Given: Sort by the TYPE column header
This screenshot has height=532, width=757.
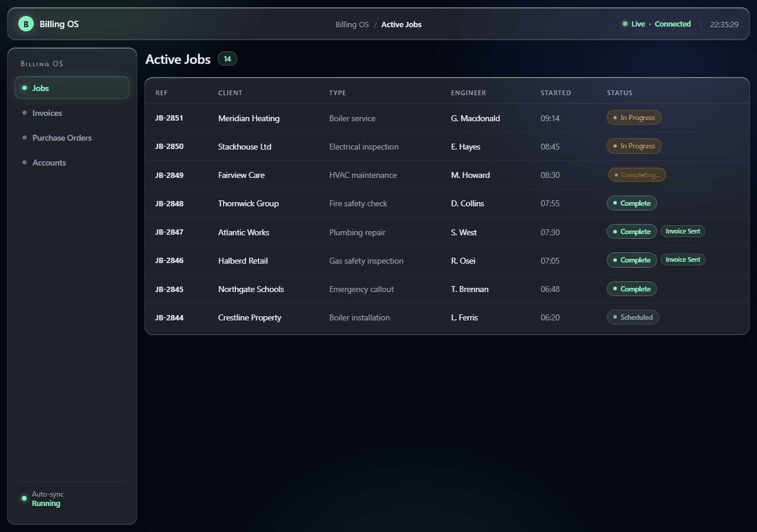Looking at the screenshot, I should 338,93.
